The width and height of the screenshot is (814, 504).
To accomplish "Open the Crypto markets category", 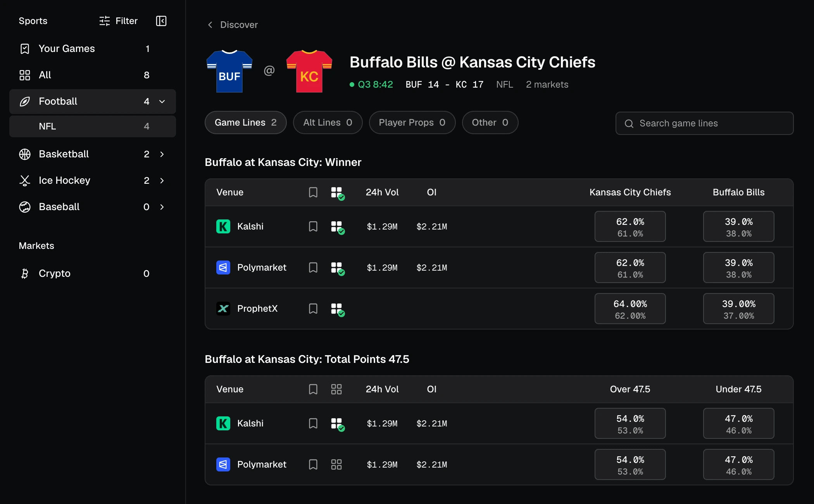I will click(x=93, y=274).
